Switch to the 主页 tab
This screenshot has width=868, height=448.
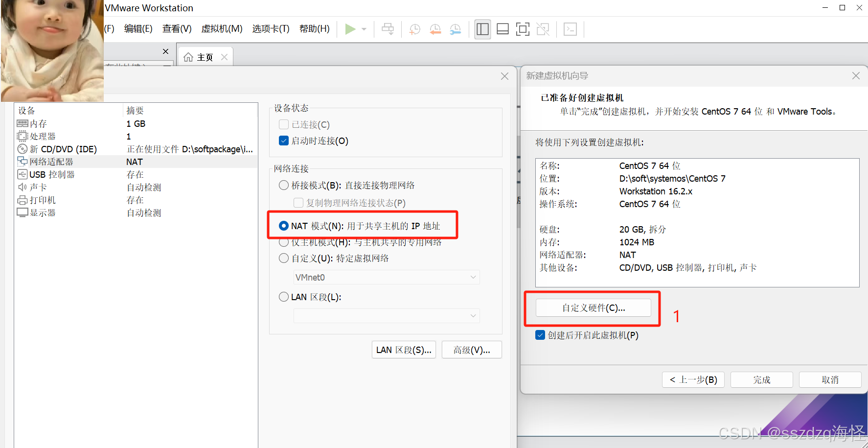point(206,57)
